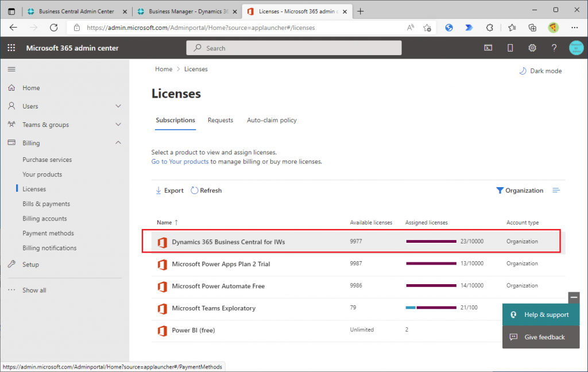Click the Power Automate Free assigned licenses bar
Image resolution: width=588 pixels, height=372 pixels.
coord(431,285)
